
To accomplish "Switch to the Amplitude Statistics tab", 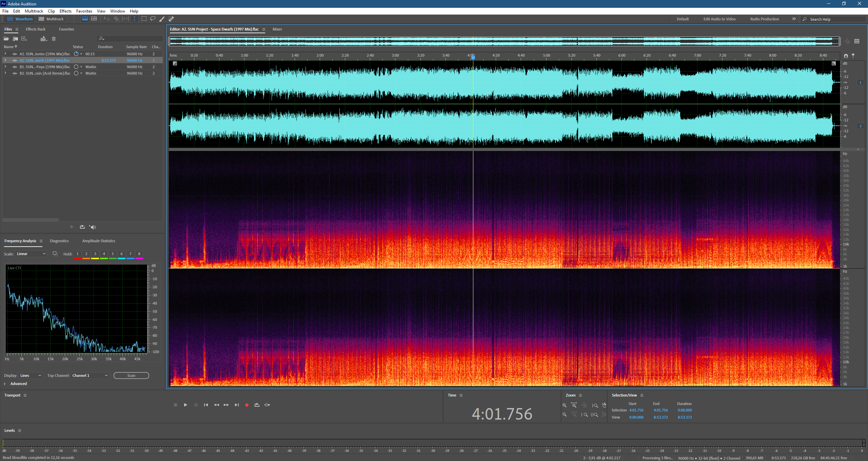I will click(x=99, y=241).
